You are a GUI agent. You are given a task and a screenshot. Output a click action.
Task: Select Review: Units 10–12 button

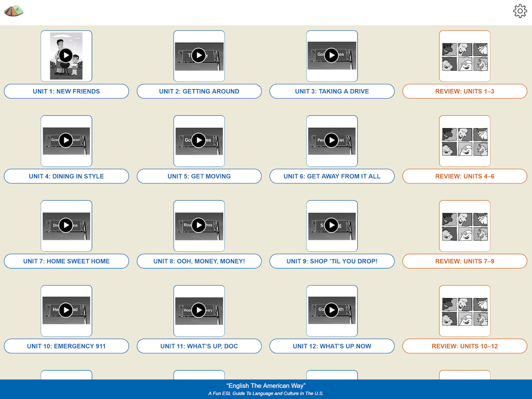(465, 346)
